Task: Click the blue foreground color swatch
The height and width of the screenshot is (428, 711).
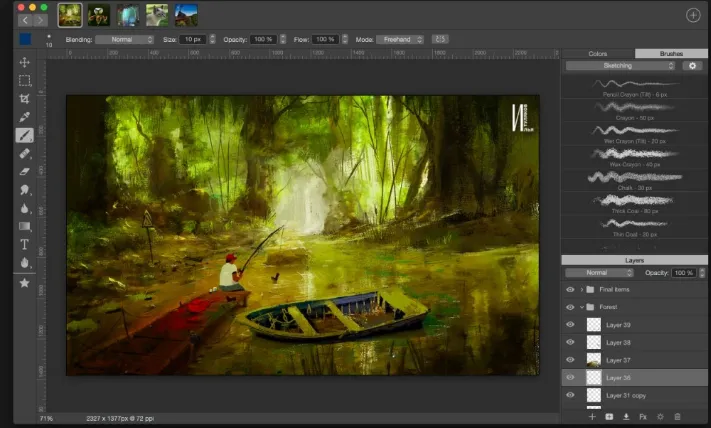Action: click(x=25, y=39)
